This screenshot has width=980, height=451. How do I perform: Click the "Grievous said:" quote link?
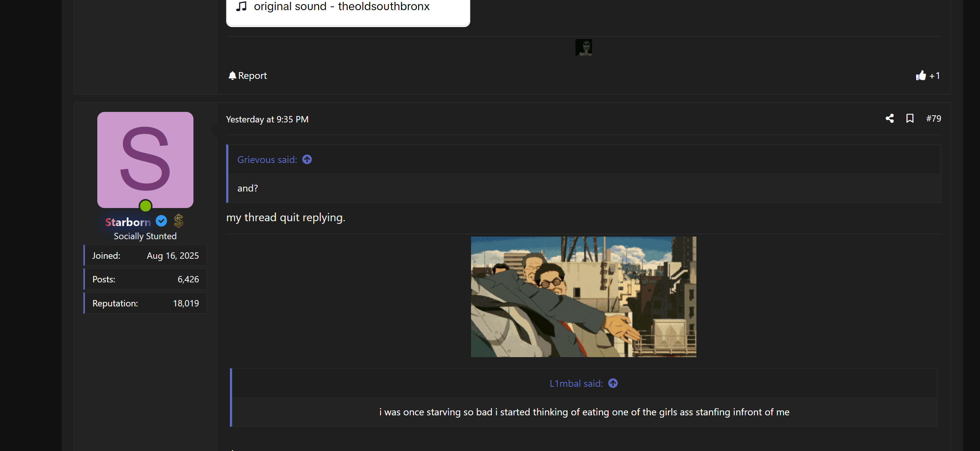267,160
